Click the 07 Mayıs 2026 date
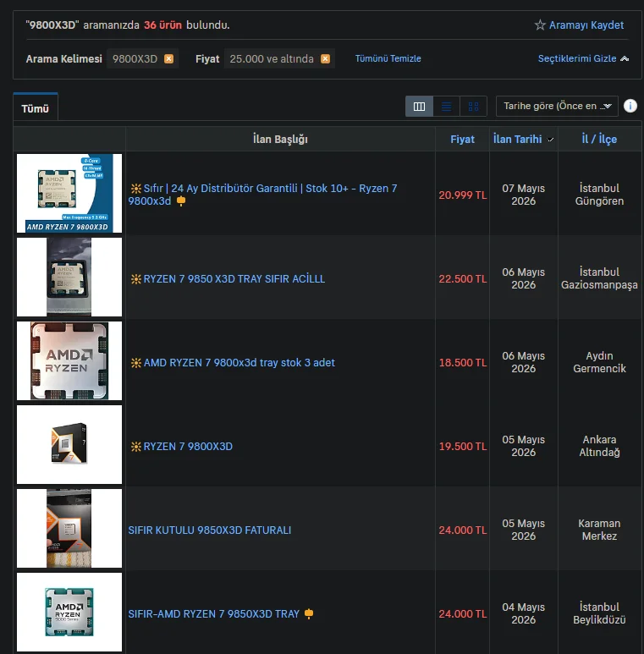Viewport: 644px width, 654px height. click(x=524, y=195)
